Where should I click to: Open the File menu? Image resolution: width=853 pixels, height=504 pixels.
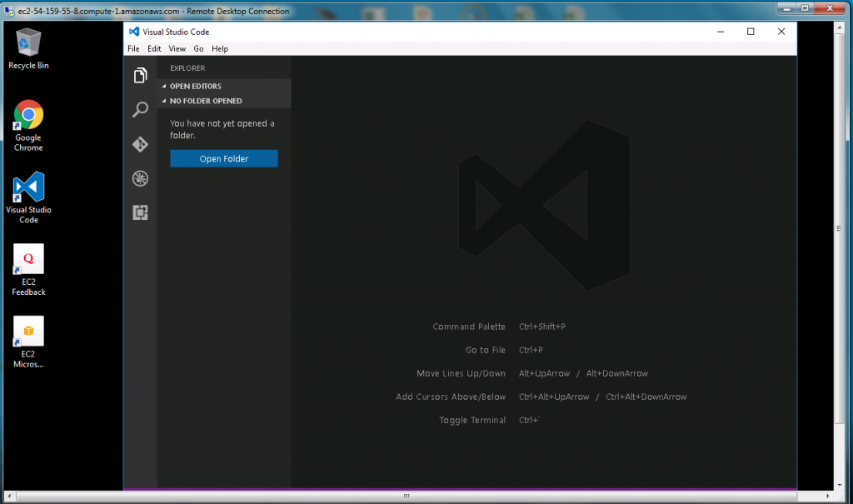(133, 48)
